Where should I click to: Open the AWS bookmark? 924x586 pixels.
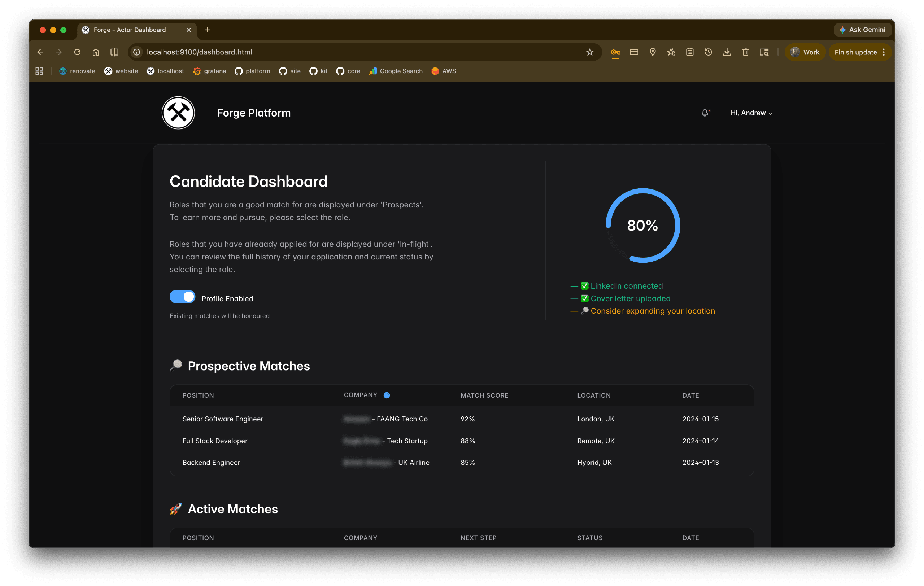coord(444,71)
